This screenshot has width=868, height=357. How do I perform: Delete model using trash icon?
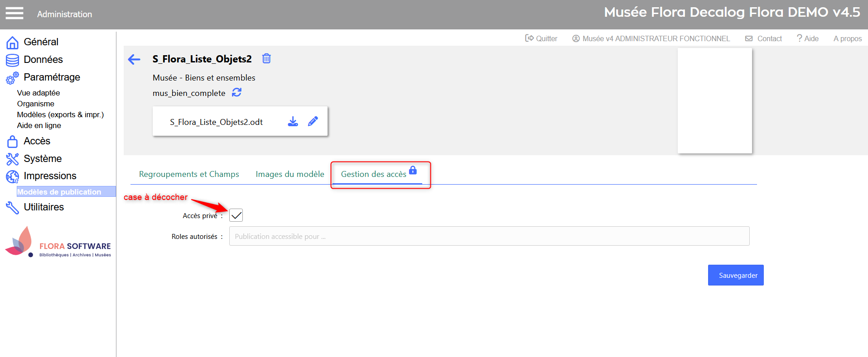[x=266, y=58]
